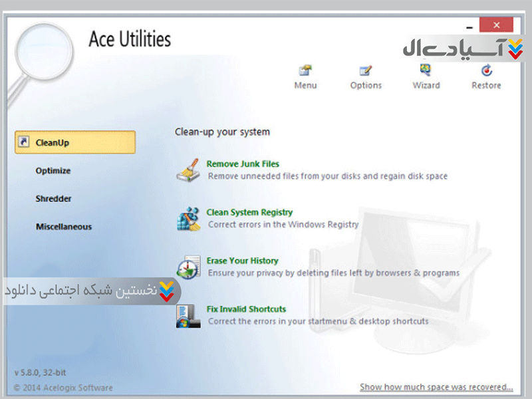Screen dimensions: 532x399
Task: Launch the Wizard toolbar icon
Action: coord(426,70)
